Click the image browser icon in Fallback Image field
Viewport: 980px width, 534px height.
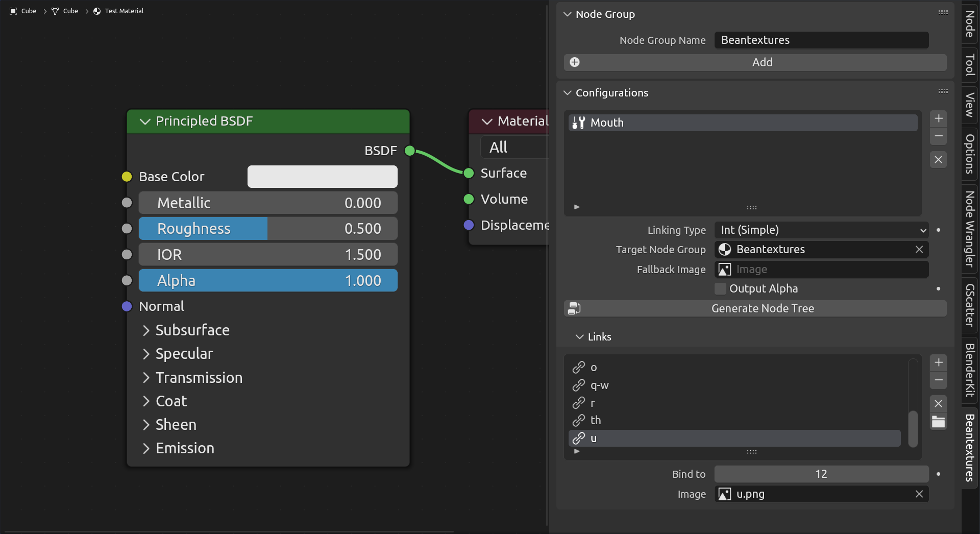tap(724, 269)
